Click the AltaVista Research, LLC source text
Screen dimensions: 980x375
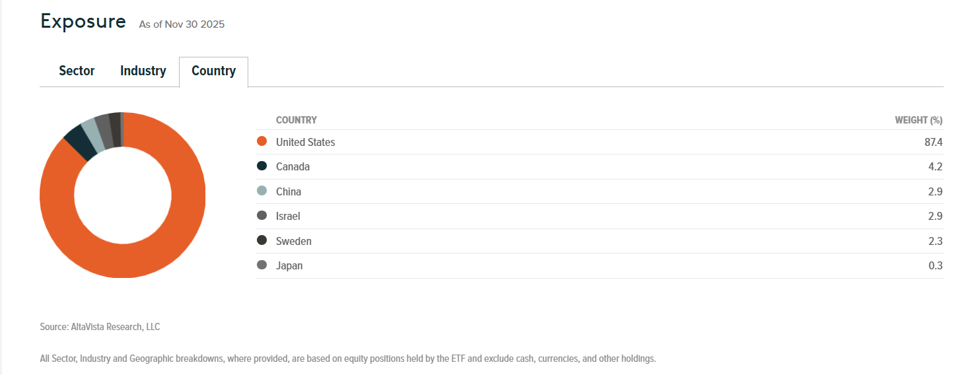click(x=100, y=327)
